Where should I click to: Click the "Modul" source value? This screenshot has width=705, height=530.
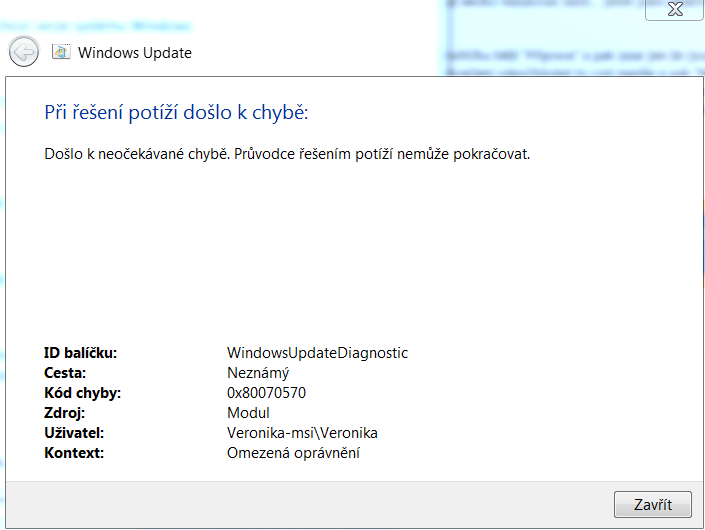pyautogui.click(x=248, y=413)
